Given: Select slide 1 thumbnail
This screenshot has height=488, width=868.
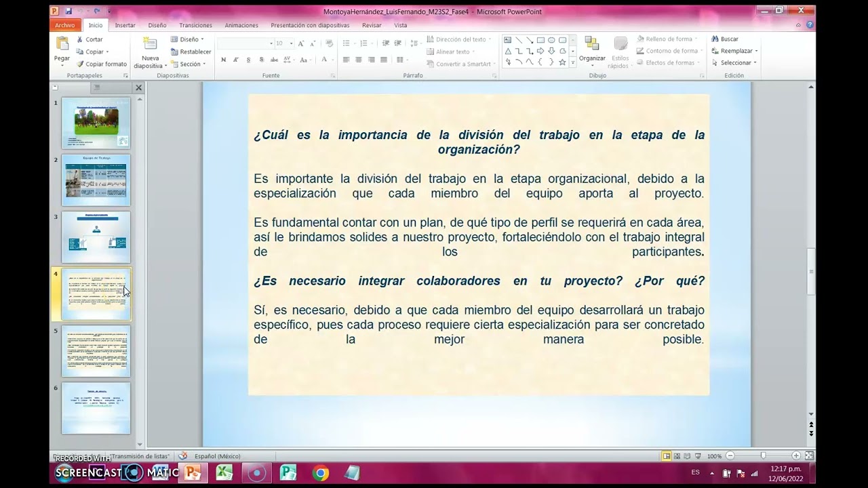Looking at the screenshot, I should tap(96, 123).
